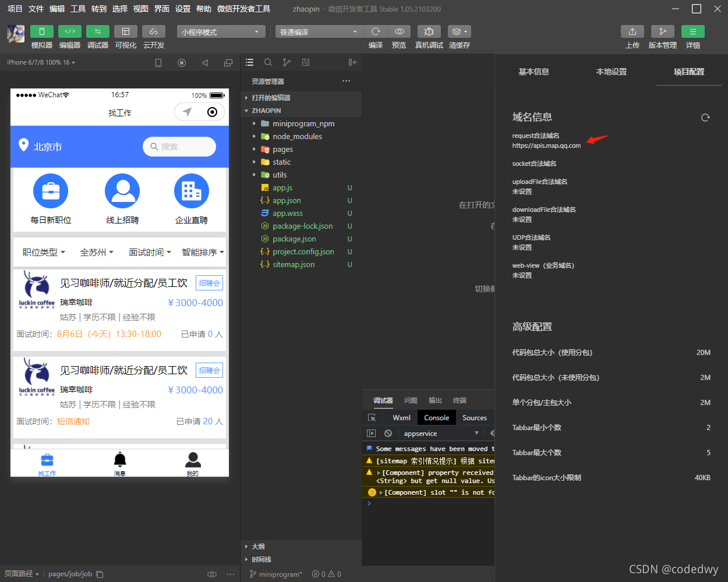Toggle the Editor panel button
Image resolution: width=728 pixels, height=582 pixels.
69,31
